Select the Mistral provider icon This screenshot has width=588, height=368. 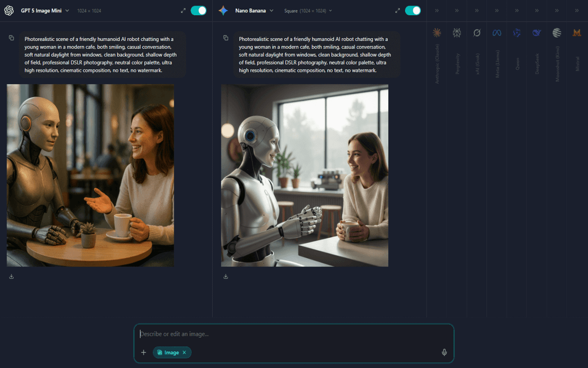click(x=576, y=33)
